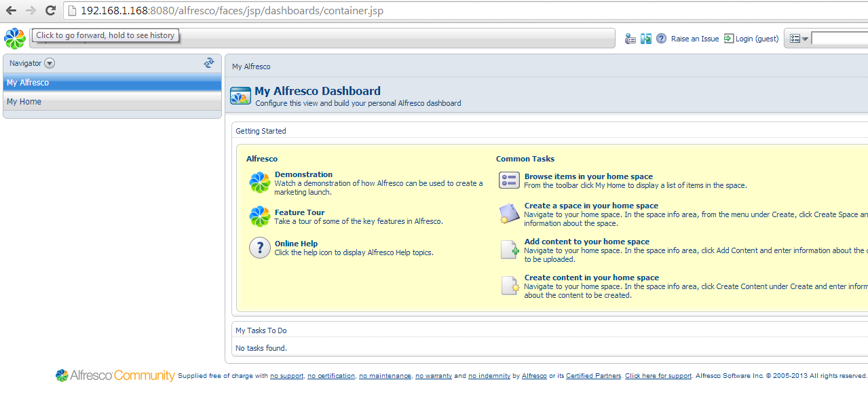Image resolution: width=868 pixels, height=418 pixels.
Task: Click the Demonstration flower icon
Action: 260,183
